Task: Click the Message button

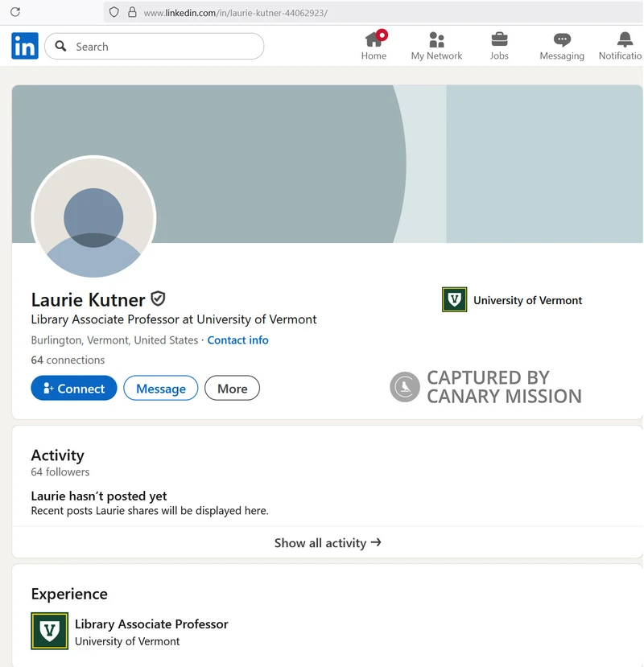Action: 161,388
